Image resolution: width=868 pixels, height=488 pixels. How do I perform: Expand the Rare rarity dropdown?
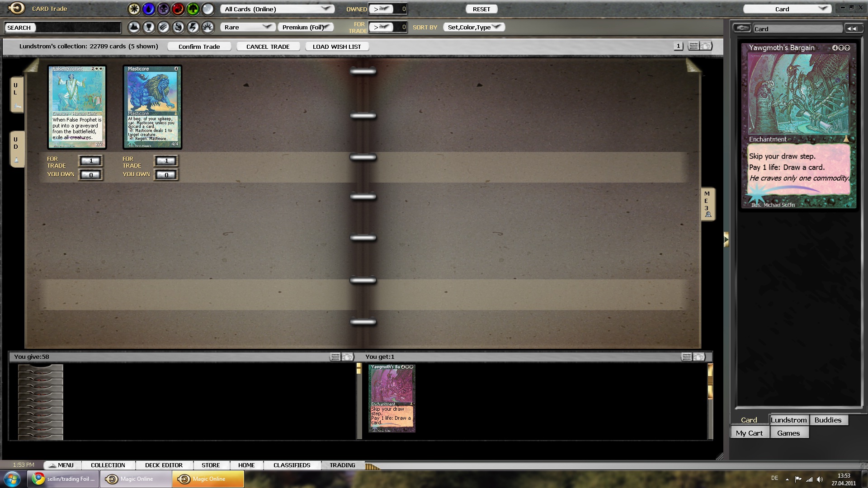coord(248,27)
